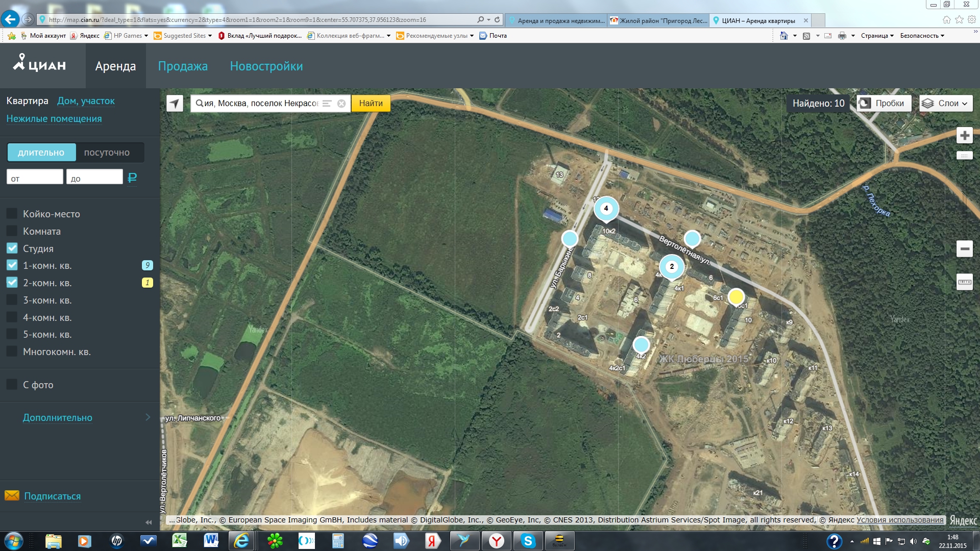The image size is (980, 551).
Task: Switch to the Продажа tab
Action: [x=183, y=66]
